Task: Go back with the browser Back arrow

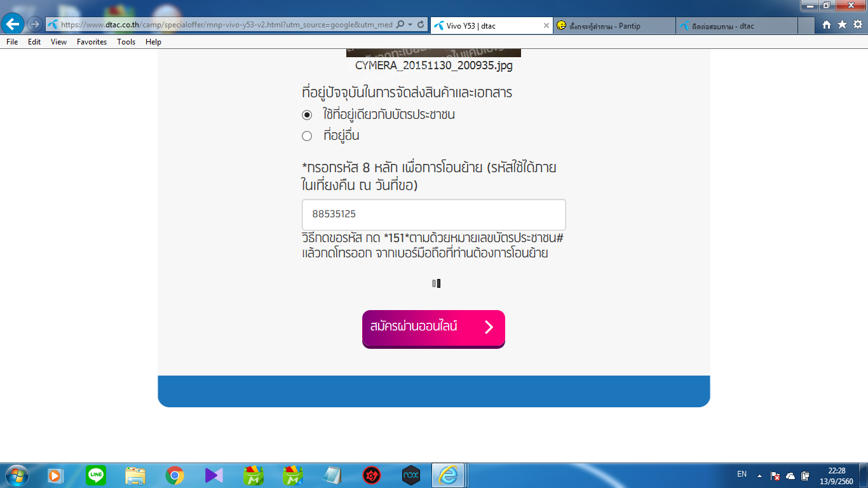Action: coord(13,25)
